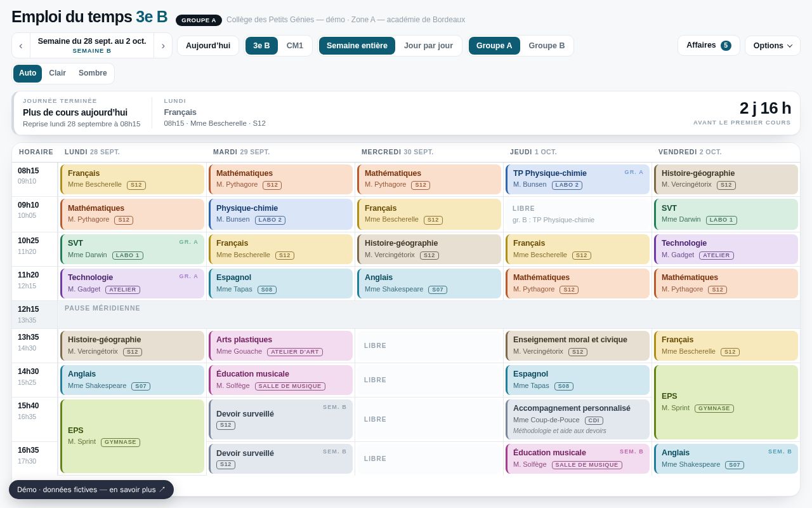This screenshot has height=508, width=812.
Task: Open Monday EPS lesson with M. Sprint
Action: [x=132, y=436]
